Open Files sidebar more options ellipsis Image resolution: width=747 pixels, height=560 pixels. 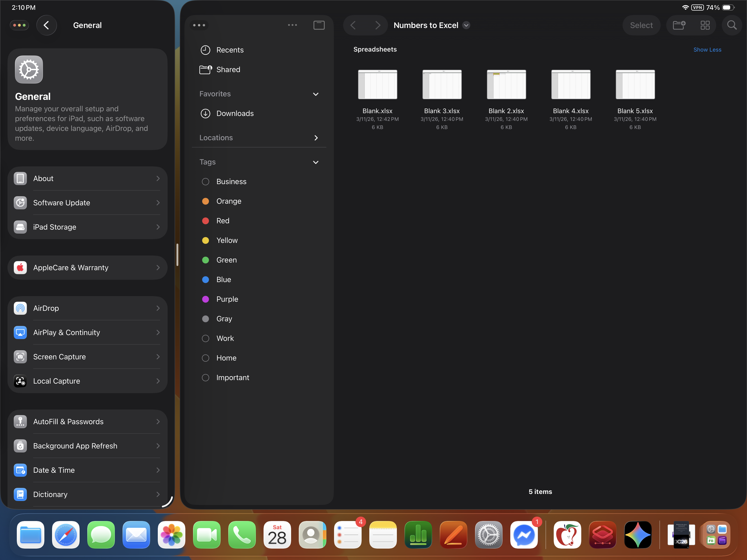[292, 25]
